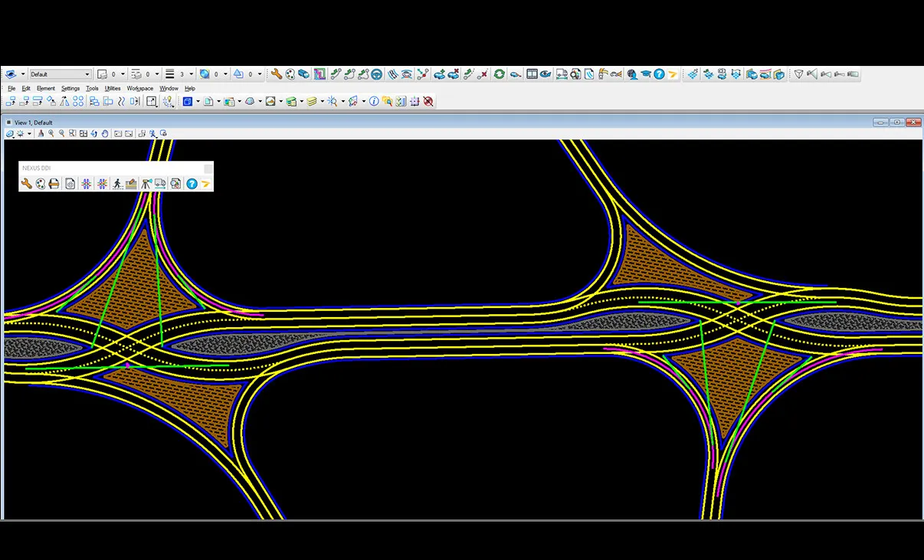924x560 pixels.
Task: Expand the dropdown arrow beside the blue cube icon
Action: point(198,101)
